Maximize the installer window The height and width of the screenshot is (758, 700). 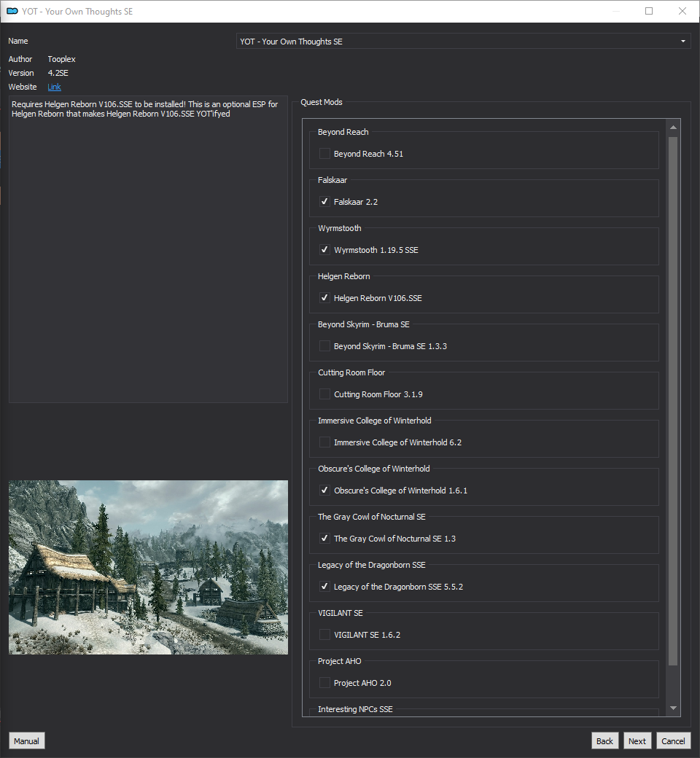(x=649, y=11)
